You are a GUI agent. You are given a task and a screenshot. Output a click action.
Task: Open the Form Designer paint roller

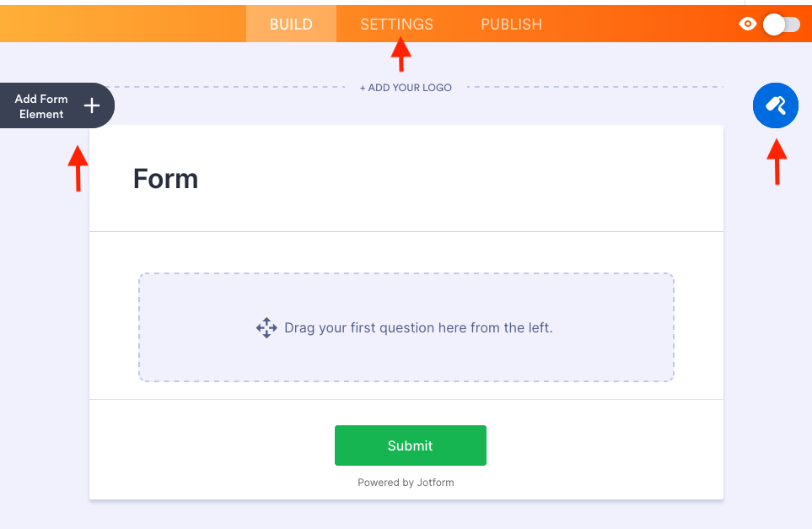click(775, 105)
